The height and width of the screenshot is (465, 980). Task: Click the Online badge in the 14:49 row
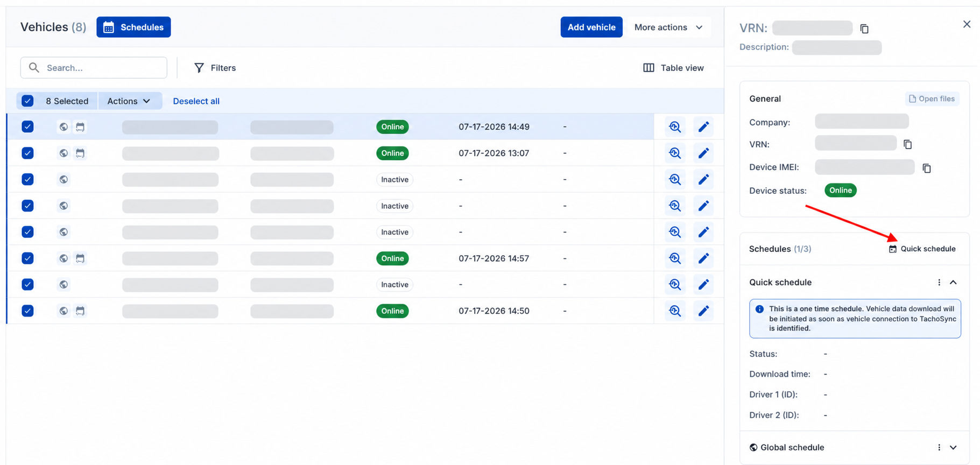[392, 127]
